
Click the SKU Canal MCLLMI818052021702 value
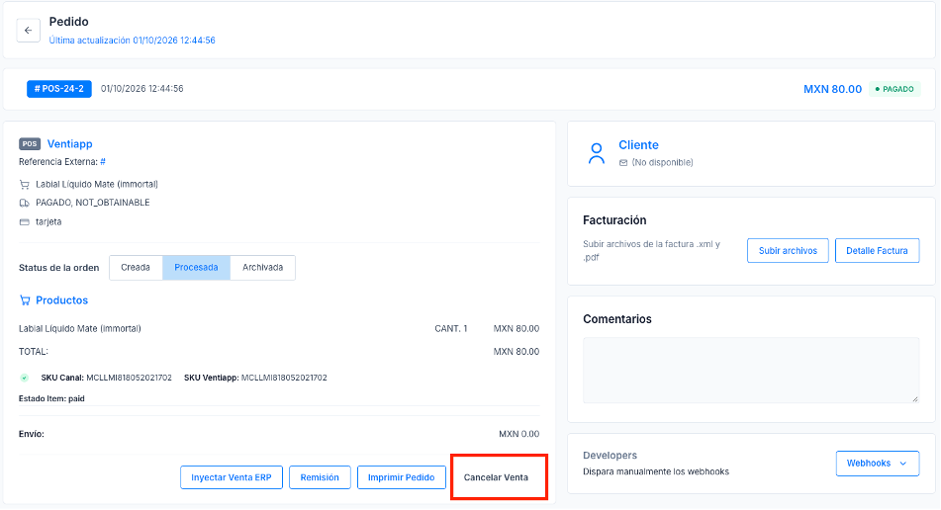129,378
